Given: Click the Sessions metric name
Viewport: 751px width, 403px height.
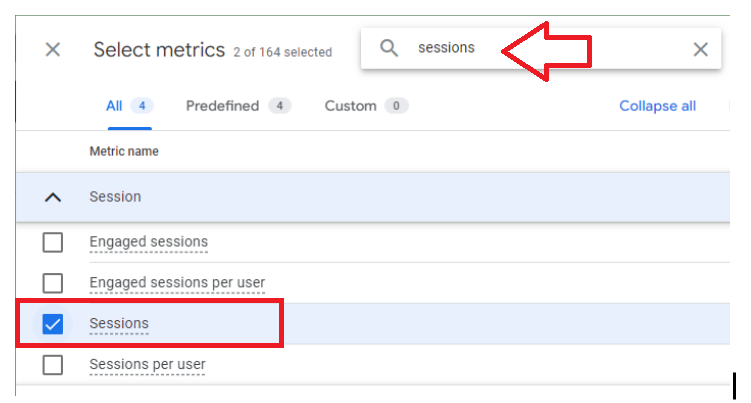Looking at the screenshot, I should [119, 323].
